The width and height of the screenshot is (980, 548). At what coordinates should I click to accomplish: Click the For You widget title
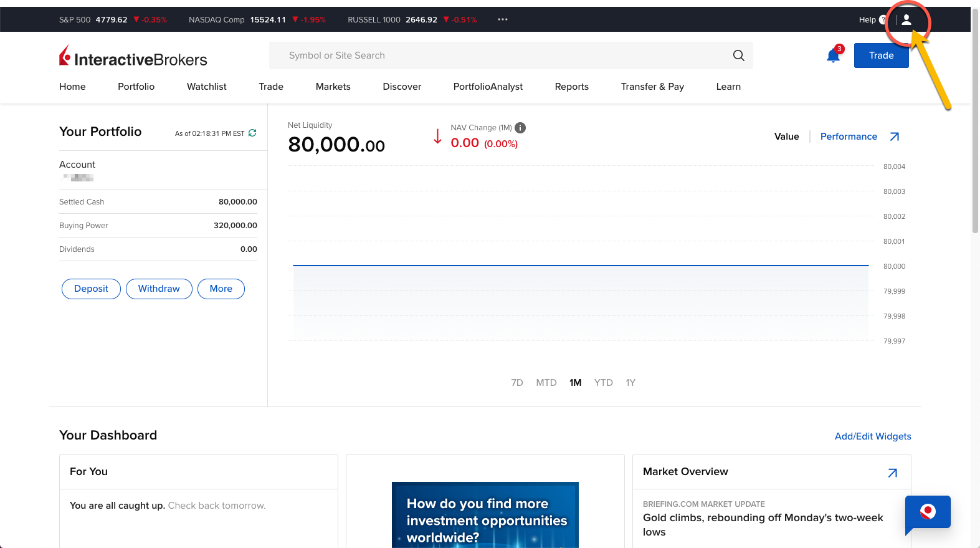(88, 472)
